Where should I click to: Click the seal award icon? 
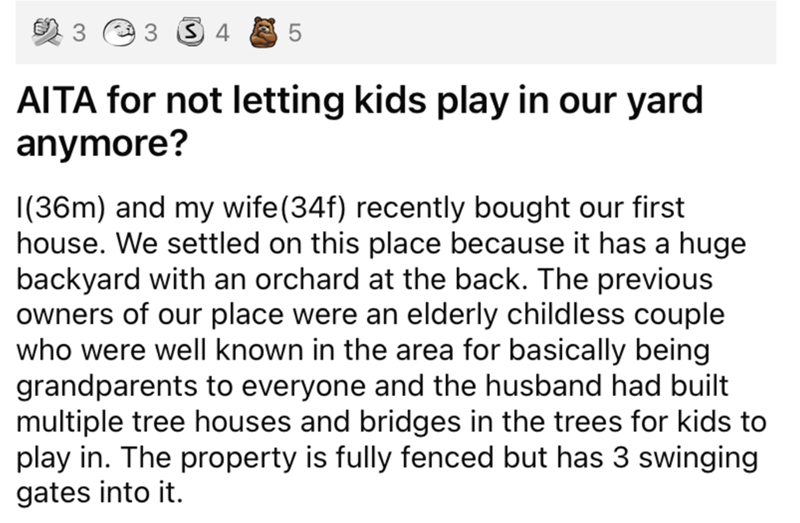coord(121,34)
